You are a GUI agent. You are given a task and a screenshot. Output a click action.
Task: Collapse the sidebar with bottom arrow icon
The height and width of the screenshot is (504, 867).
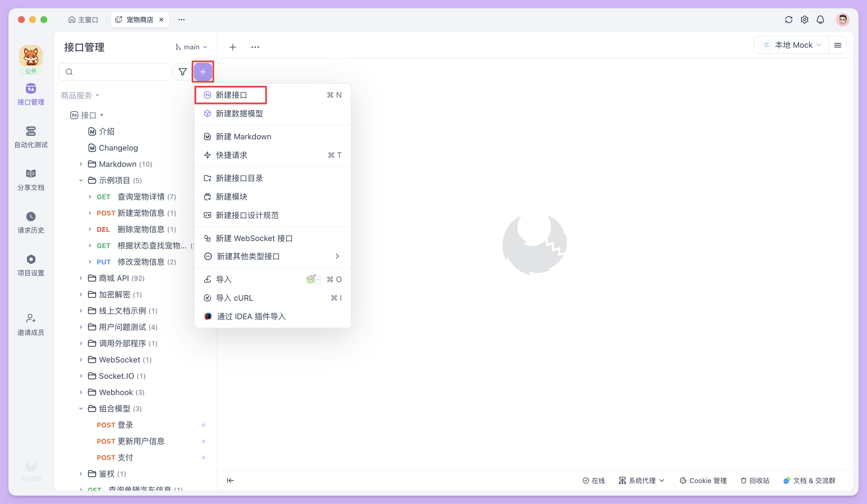click(231, 480)
